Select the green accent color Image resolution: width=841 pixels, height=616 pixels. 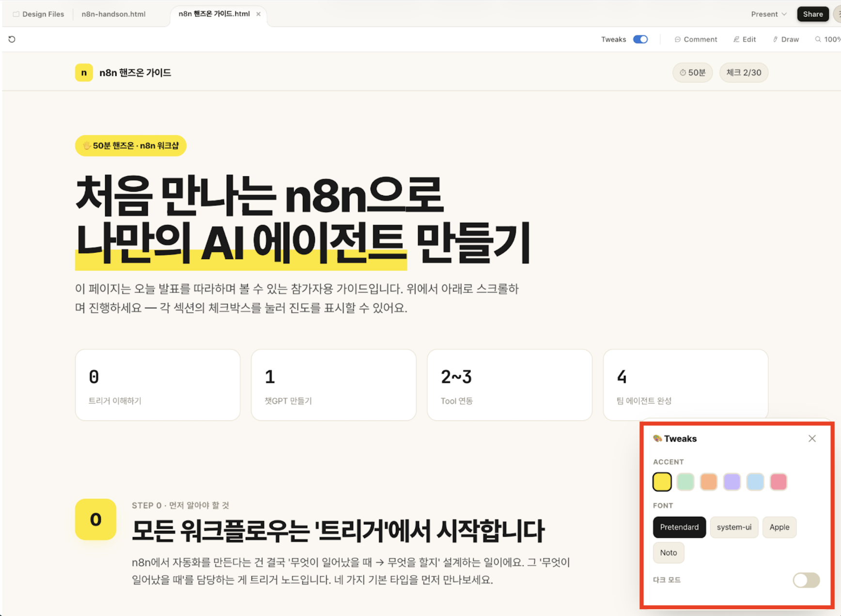[x=685, y=482]
